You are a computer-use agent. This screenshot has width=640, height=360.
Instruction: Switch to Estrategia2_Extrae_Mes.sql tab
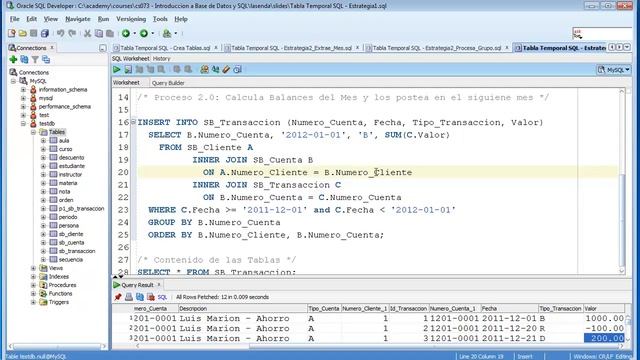(291, 48)
